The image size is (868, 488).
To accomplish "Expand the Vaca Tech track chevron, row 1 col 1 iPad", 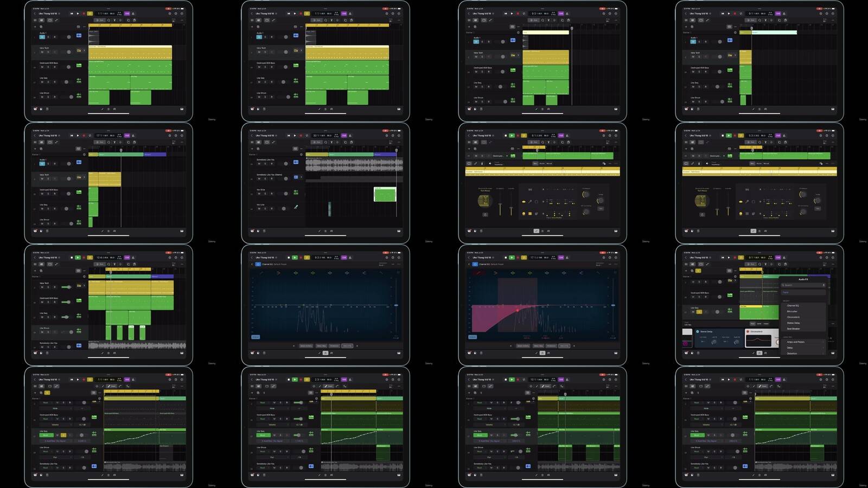I will click(x=84, y=50).
